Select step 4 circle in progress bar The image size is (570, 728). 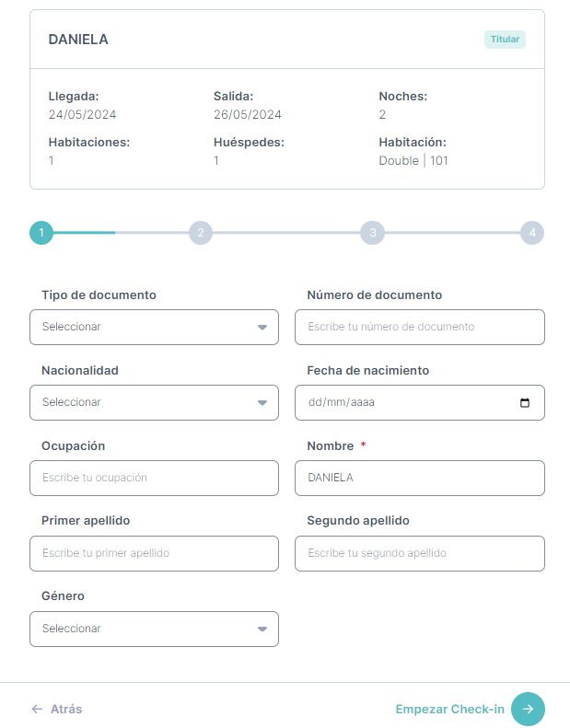[x=532, y=233]
